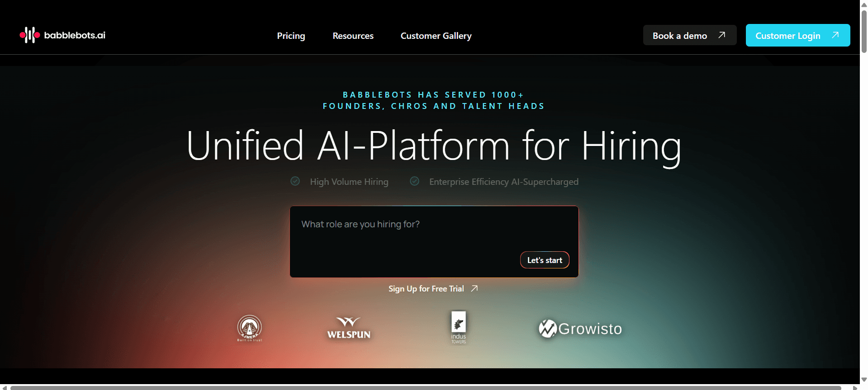
Task: Open the Customer Gallery page
Action: (436, 36)
